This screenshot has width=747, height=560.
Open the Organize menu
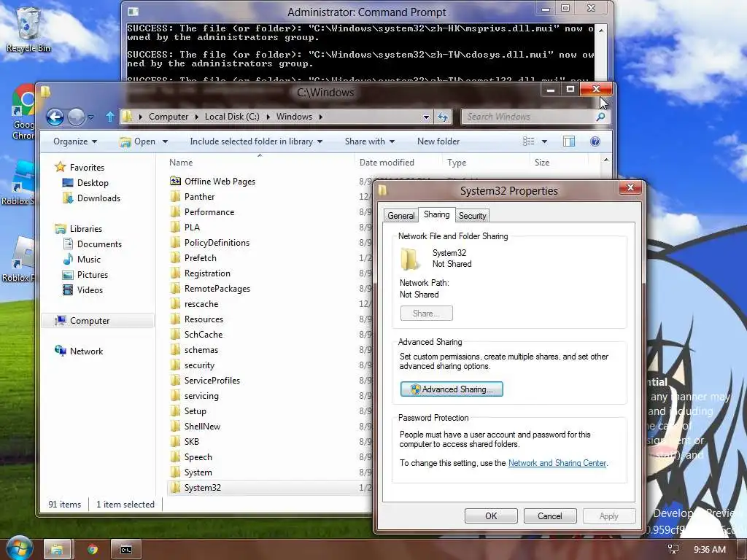click(75, 141)
